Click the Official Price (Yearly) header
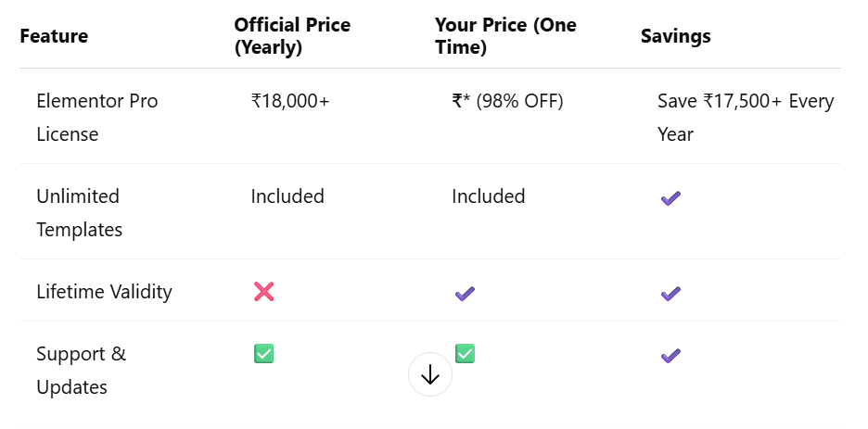Viewport: 868px width, 429px height. coord(292,37)
